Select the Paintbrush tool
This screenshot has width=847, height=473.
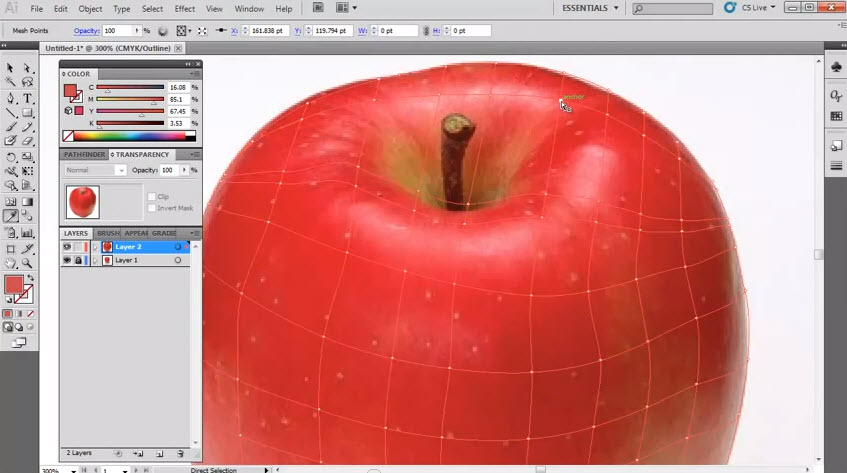coord(10,127)
